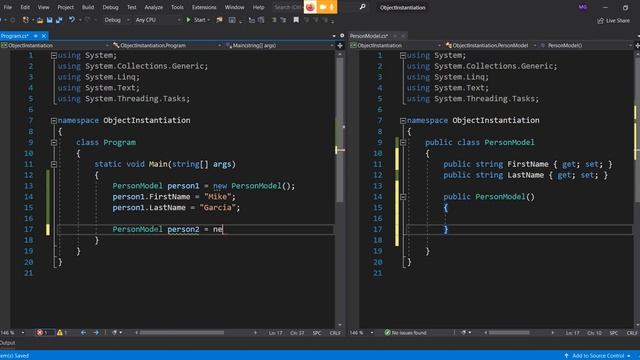Image resolution: width=640 pixels, height=360 pixels.
Task: Click the right pane horizontal scrollbar
Action: [x=509, y=333]
